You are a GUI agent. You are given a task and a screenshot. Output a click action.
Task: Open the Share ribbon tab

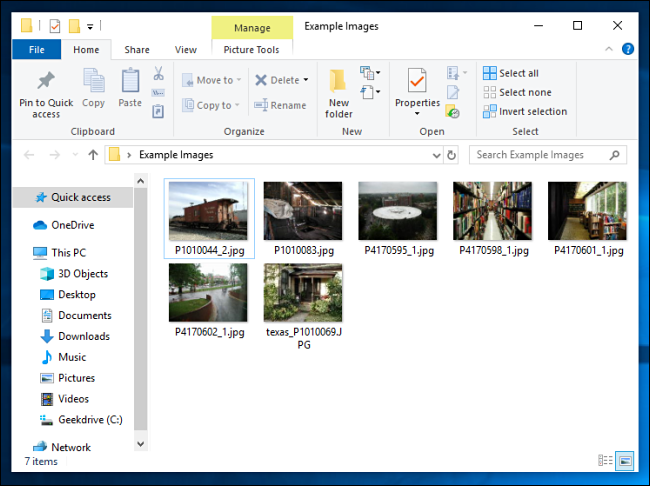click(x=137, y=49)
